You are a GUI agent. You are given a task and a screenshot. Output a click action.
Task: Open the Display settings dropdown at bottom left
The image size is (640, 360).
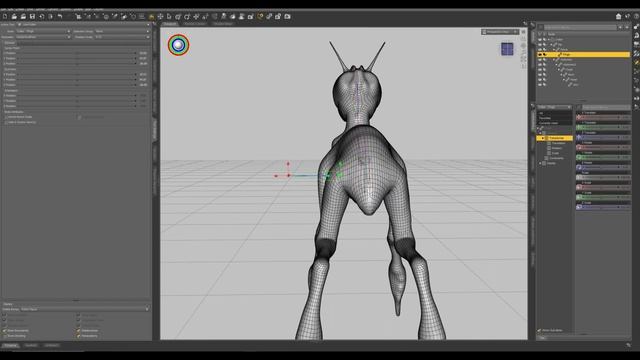click(85, 309)
